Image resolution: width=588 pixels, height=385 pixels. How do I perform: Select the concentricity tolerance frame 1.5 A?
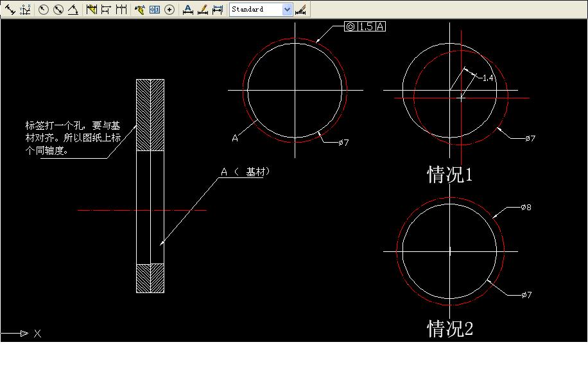365,26
